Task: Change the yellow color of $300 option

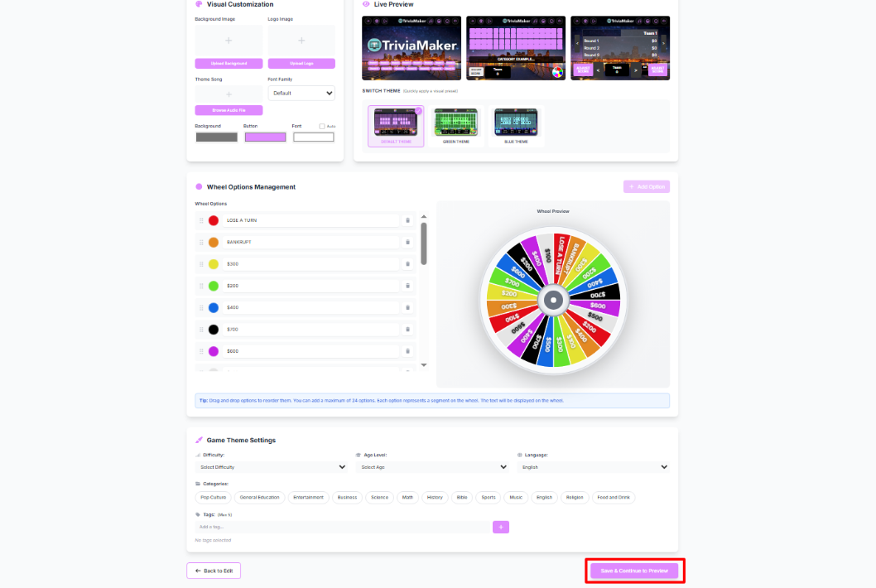Action: tap(214, 264)
